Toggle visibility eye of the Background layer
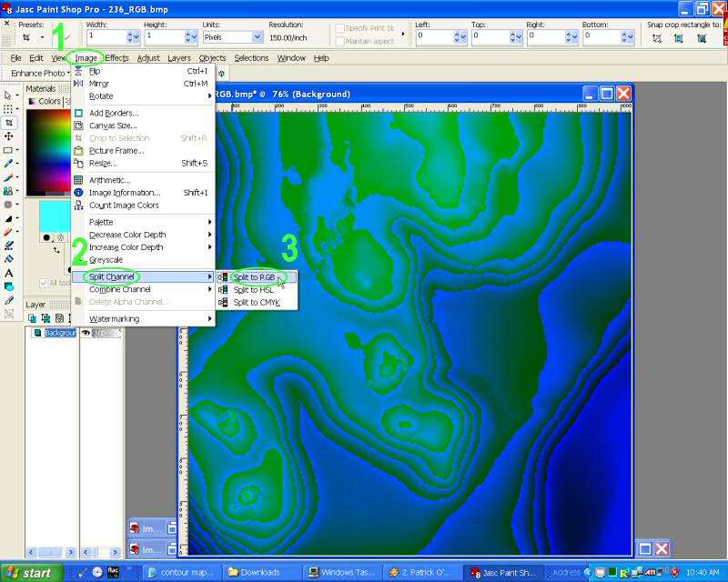728x582 pixels. click(87, 333)
